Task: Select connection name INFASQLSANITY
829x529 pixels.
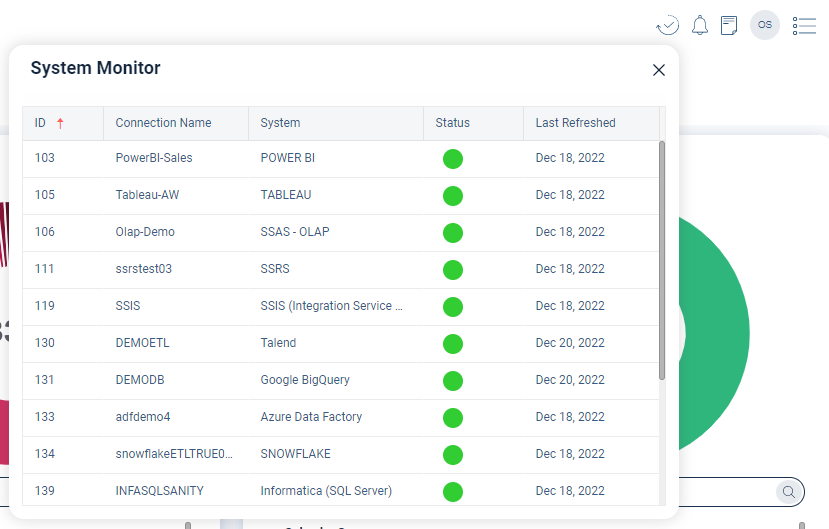Action: click(x=160, y=490)
